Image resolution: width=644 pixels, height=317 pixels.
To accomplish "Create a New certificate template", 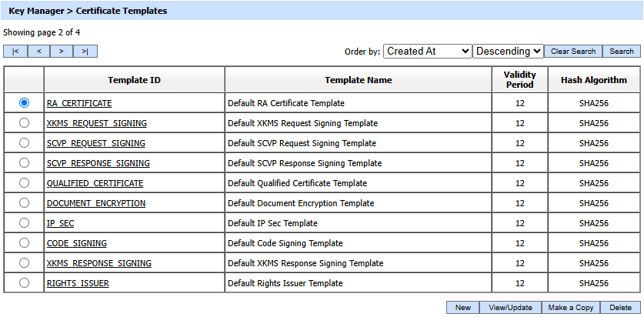I will tap(462, 307).
